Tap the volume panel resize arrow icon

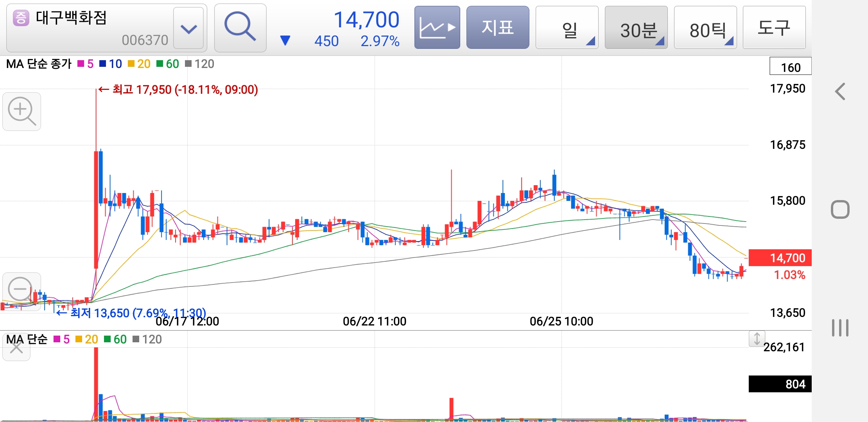757,338
